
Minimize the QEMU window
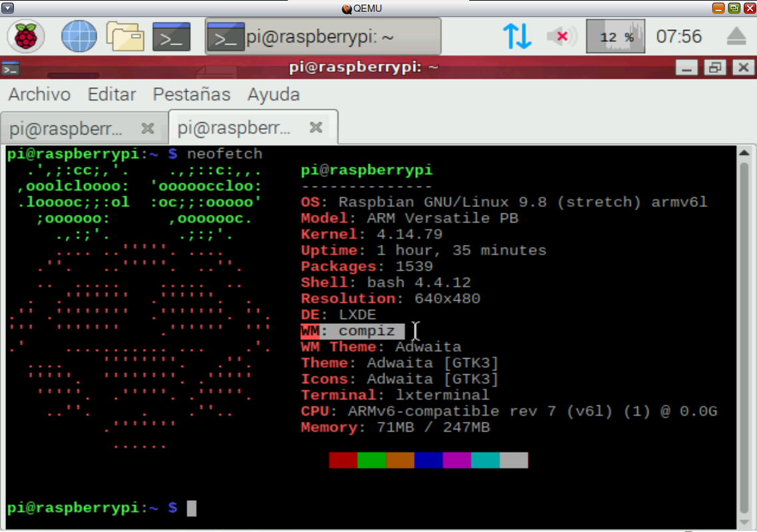[718, 8]
